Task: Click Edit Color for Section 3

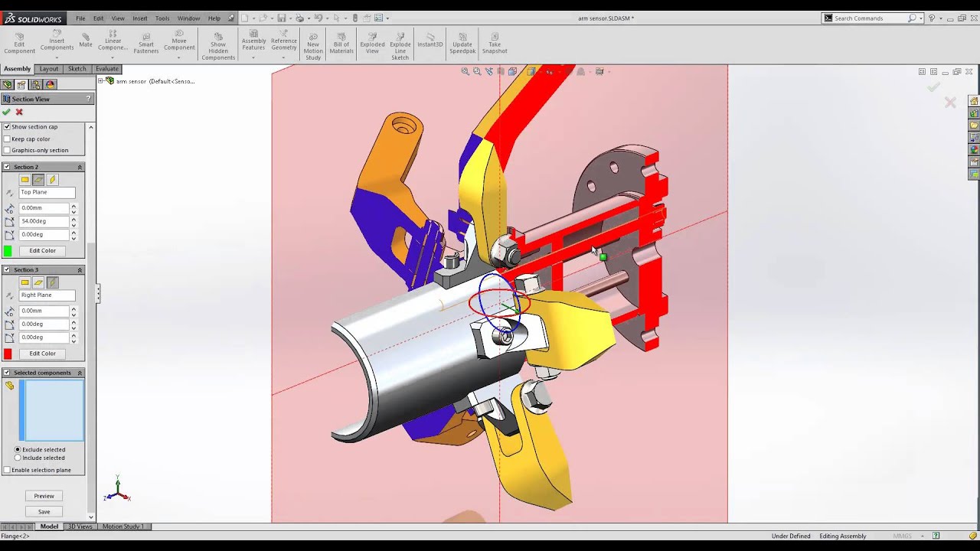Action: click(x=43, y=354)
